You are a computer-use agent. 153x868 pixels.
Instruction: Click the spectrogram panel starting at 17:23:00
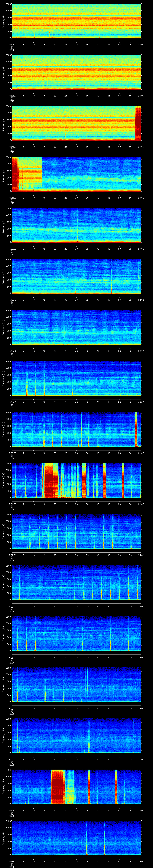76,72
